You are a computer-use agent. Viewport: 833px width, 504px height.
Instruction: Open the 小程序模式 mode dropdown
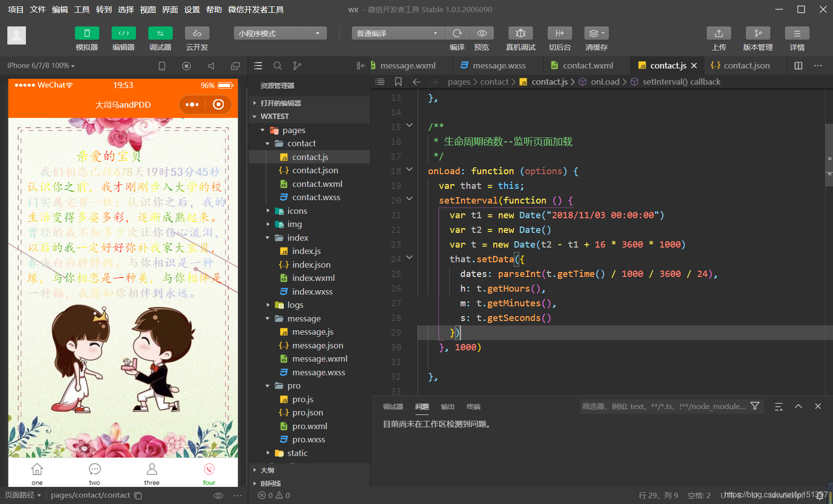pyautogui.click(x=280, y=33)
